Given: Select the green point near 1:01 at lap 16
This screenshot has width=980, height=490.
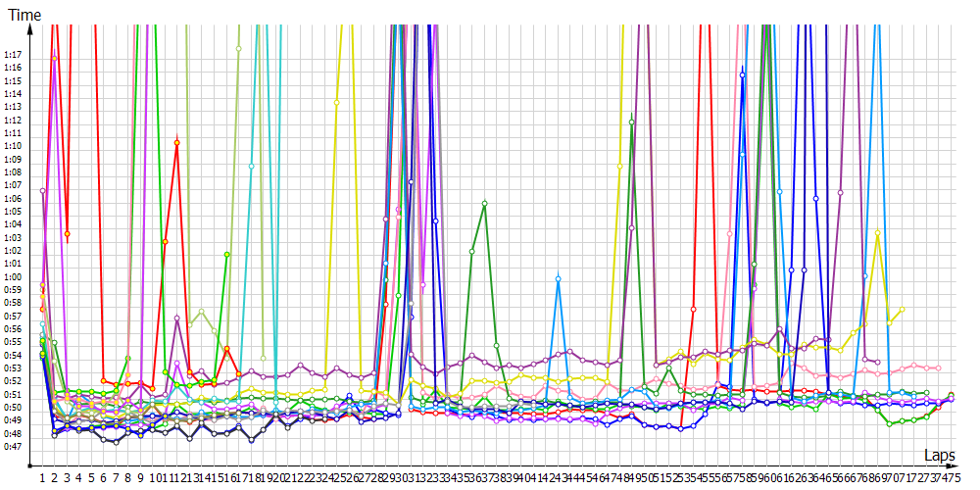Looking at the screenshot, I should point(227,255).
